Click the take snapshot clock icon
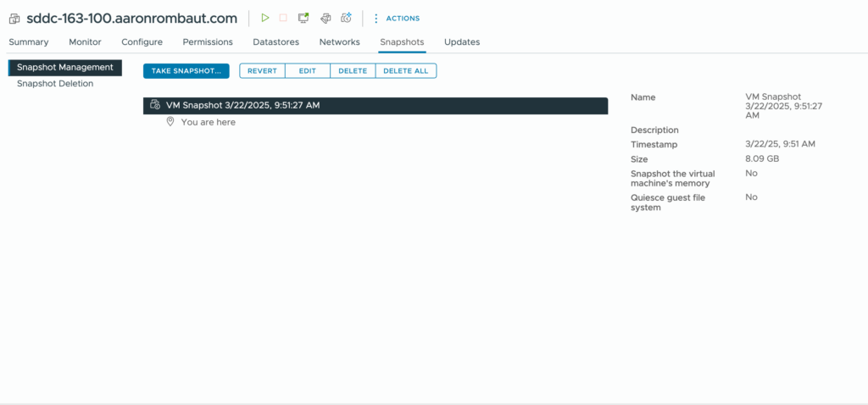The image size is (868, 405). [346, 18]
